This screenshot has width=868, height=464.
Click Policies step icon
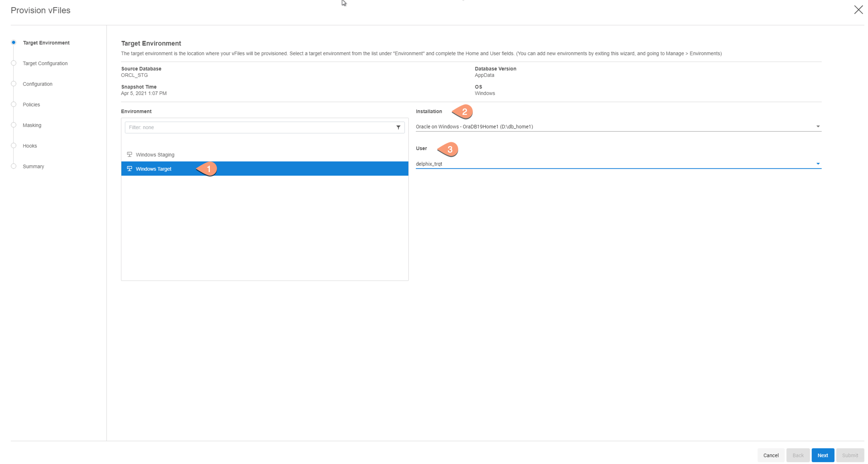pos(13,105)
